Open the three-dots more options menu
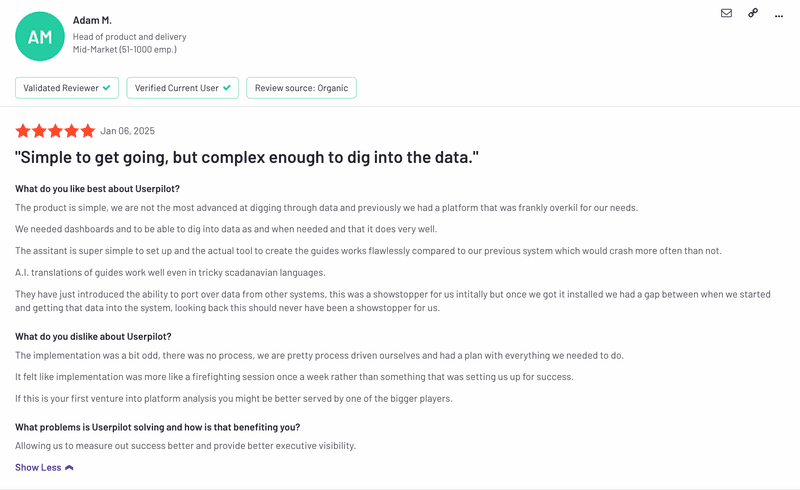Viewport: 800px width, 490px height. [780, 13]
